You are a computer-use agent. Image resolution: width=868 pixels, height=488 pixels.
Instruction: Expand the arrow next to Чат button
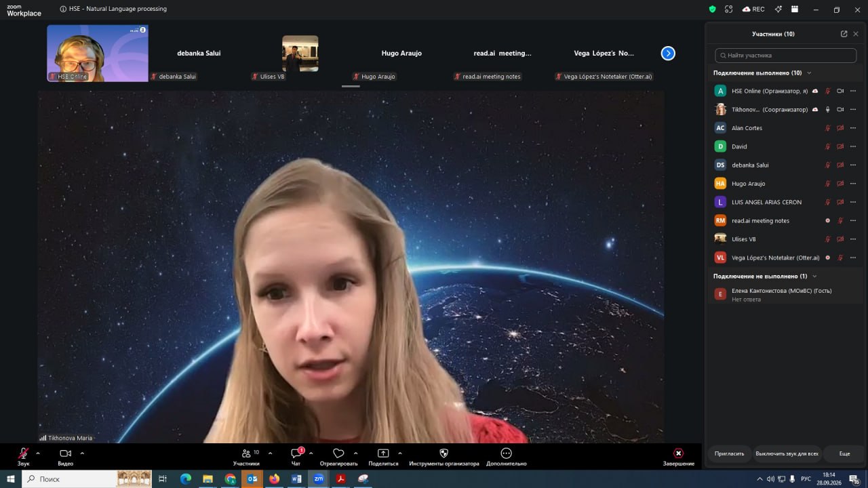pyautogui.click(x=311, y=453)
